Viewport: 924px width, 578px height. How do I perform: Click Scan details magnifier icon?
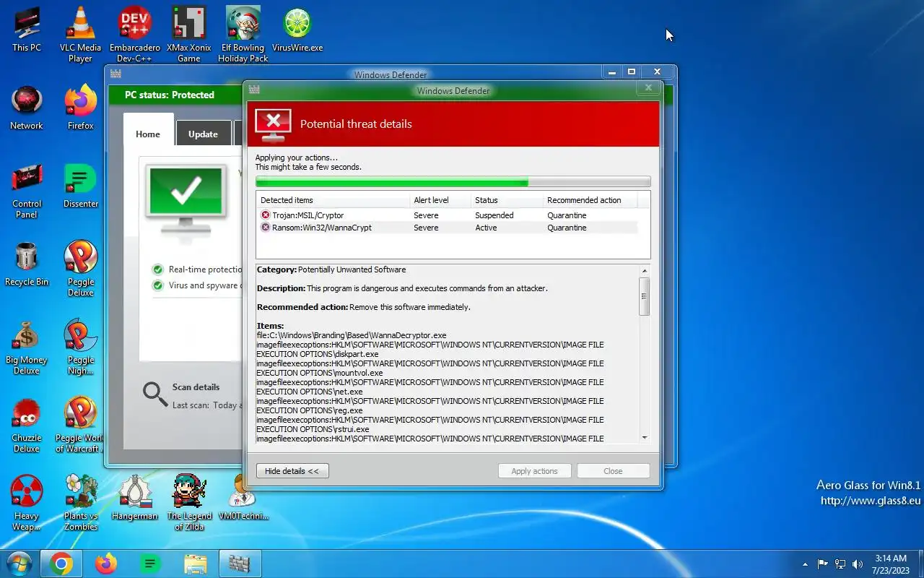click(x=154, y=394)
